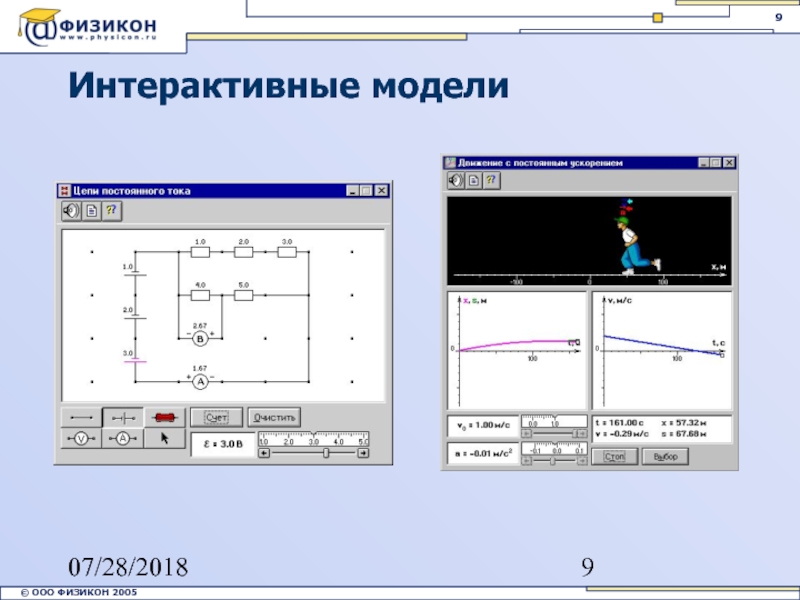
Task: Click the Выбор button
Action: (x=665, y=456)
